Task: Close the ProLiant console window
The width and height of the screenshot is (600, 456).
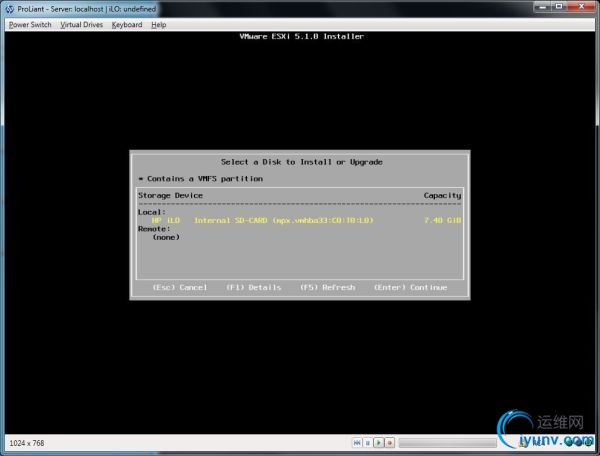Action: (581, 7)
